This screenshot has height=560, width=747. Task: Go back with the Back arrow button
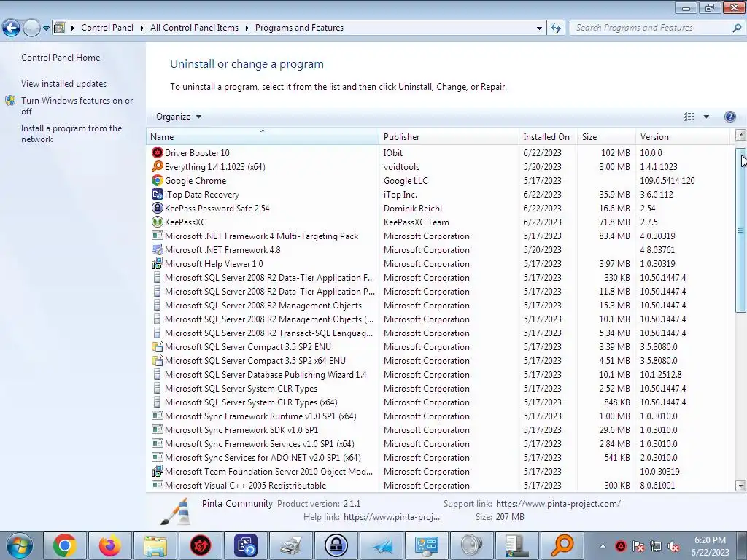coord(12,28)
